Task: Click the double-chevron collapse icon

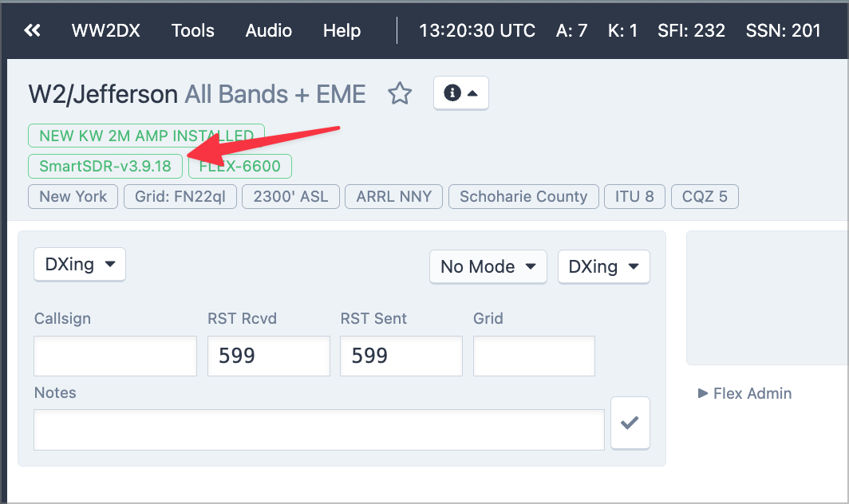Action: (32, 31)
